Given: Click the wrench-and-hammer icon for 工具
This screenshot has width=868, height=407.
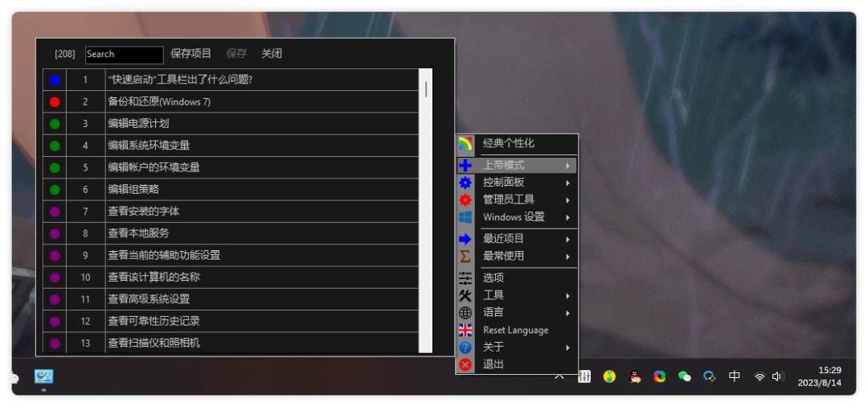Looking at the screenshot, I should pyautogui.click(x=465, y=296).
